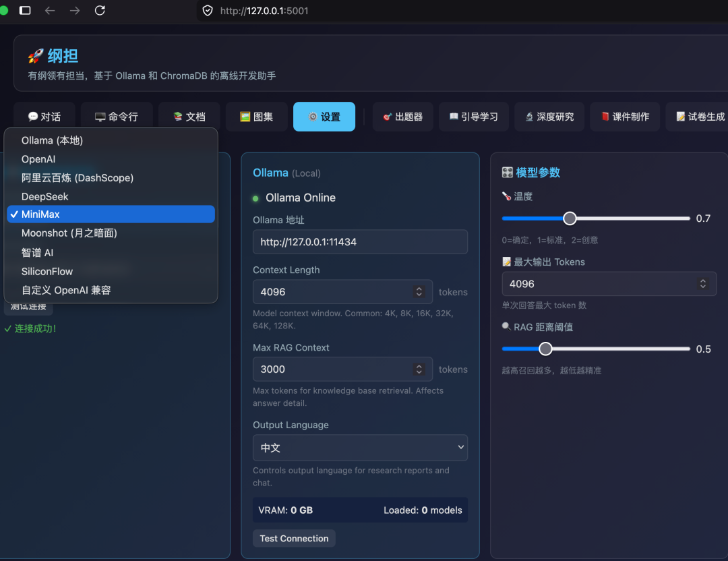Click the RAG 距离阈值 slider handle
The height and width of the screenshot is (561, 728).
click(545, 349)
